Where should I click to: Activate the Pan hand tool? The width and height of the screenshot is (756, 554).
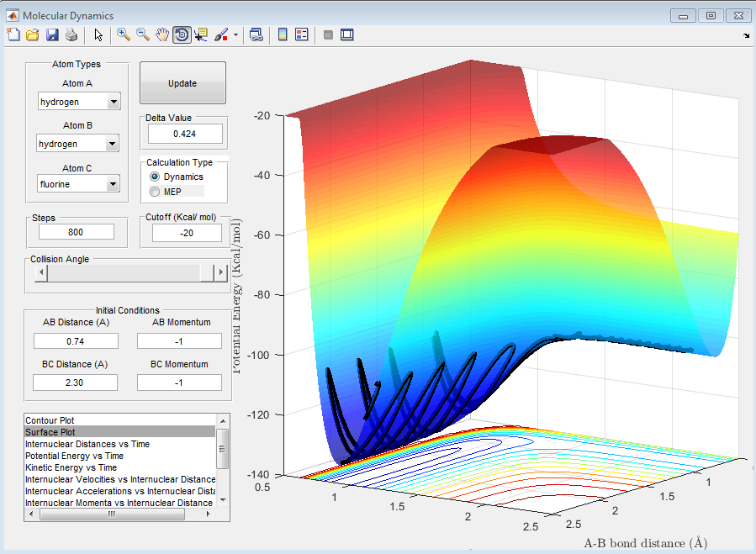pos(162,34)
